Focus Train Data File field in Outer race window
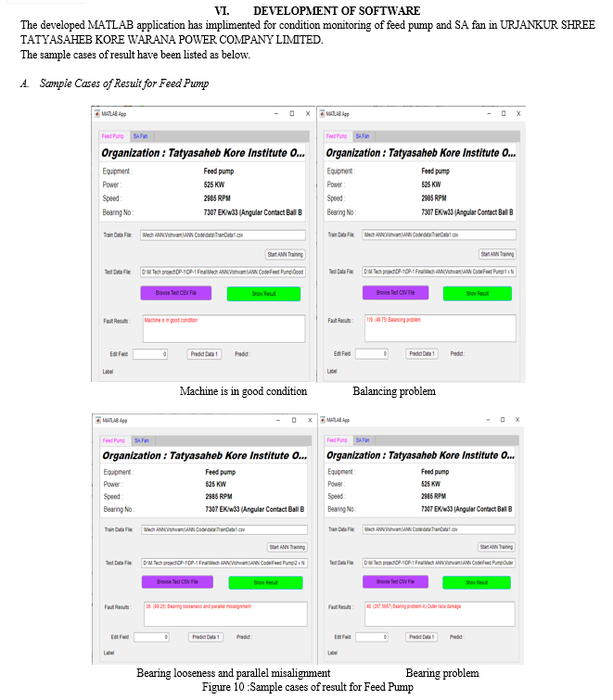Image resolution: width=613 pixels, height=700 pixels. [439, 529]
